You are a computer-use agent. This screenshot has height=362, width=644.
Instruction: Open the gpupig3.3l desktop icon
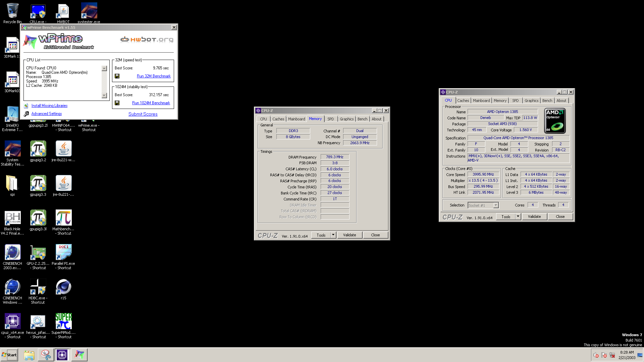[38, 220]
